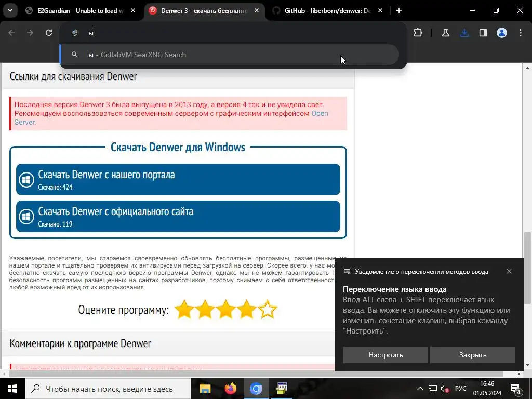Open a new browser tab

click(x=399, y=11)
